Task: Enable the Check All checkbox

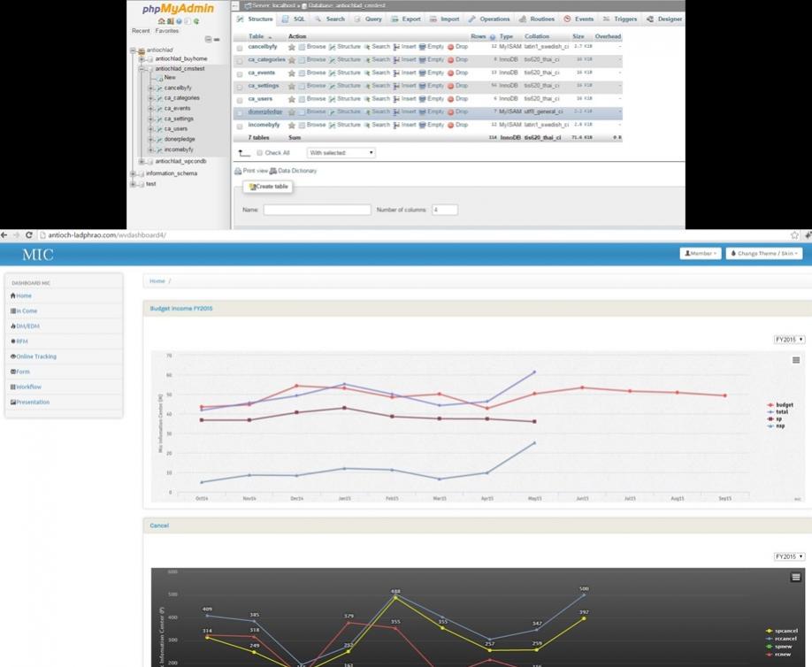Action: 259,153
